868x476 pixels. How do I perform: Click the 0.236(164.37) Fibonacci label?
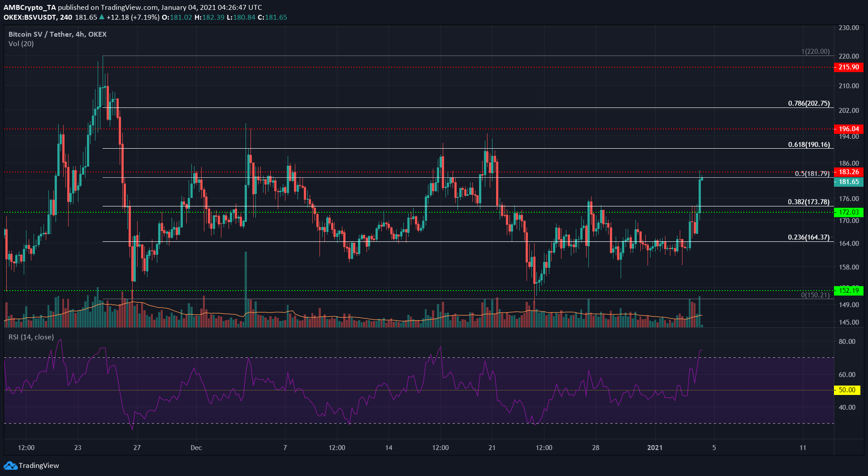coord(809,237)
